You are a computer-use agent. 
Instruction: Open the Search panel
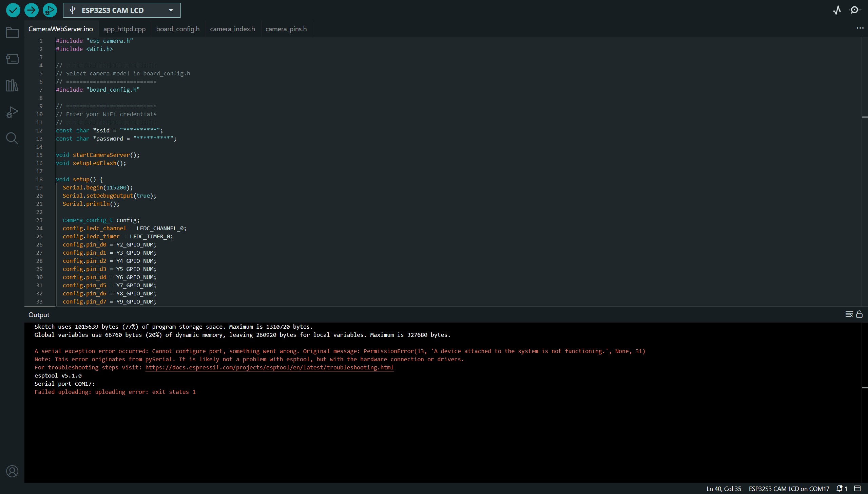click(12, 138)
